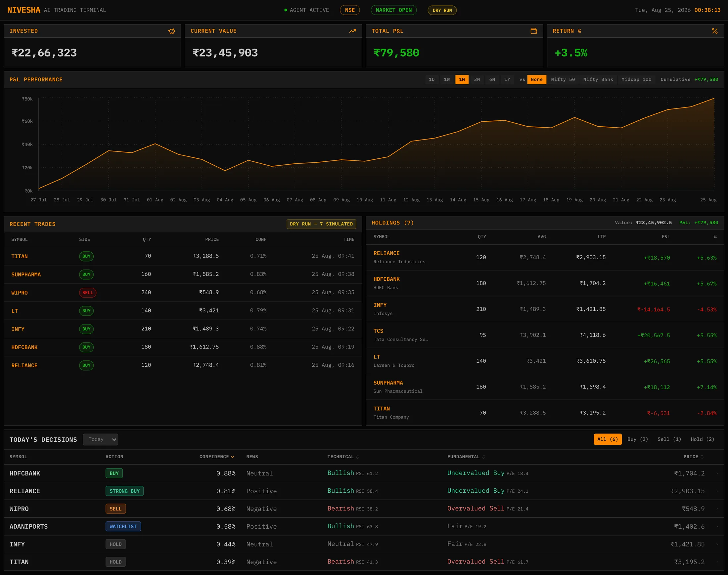
Task: Click the RELIANCE trade time 09:16
Action: pyautogui.click(x=333, y=365)
